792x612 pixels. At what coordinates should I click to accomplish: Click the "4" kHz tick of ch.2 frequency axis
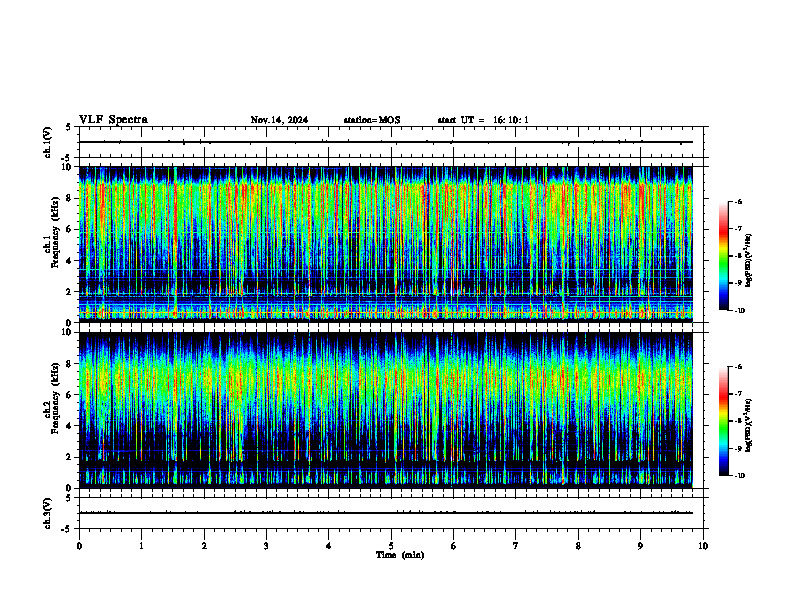point(70,426)
